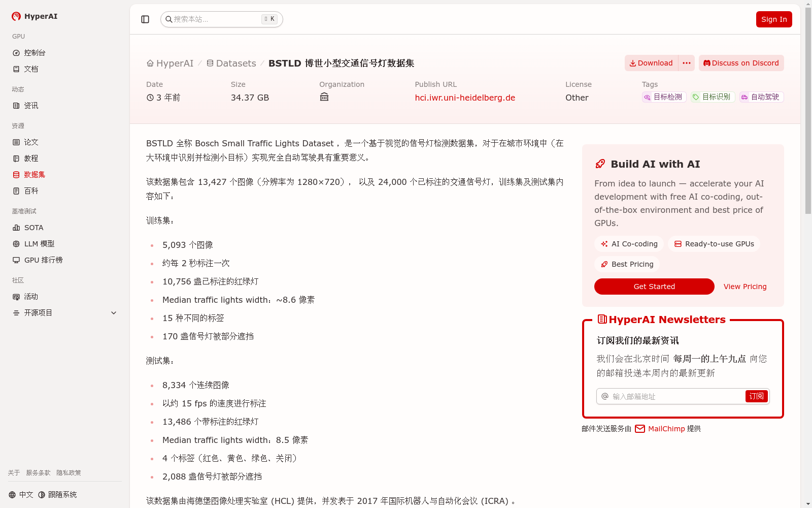Select the 目标识别 tag
The width and height of the screenshot is (812, 508).
click(713, 97)
